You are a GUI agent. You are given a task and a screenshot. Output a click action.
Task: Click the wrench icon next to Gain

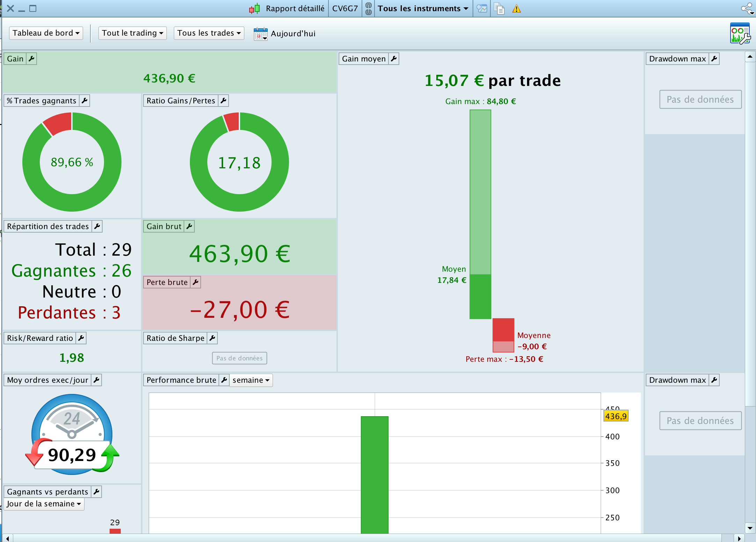click(31, 59)
